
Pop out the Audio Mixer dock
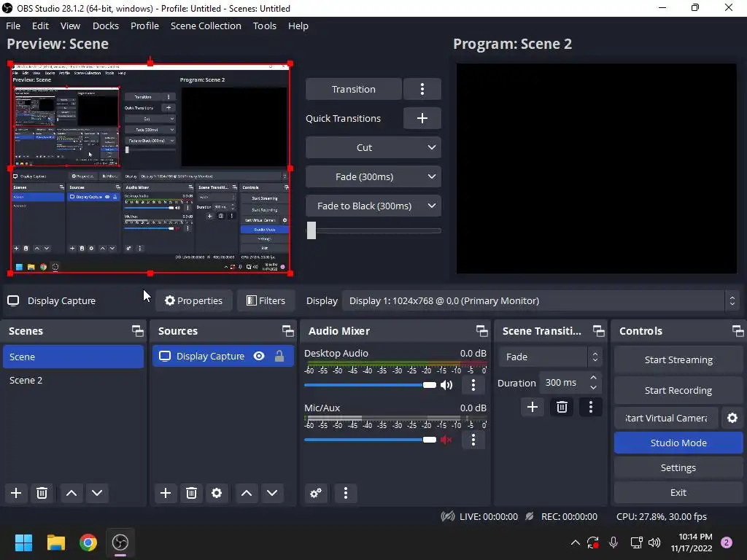point(481,331)
